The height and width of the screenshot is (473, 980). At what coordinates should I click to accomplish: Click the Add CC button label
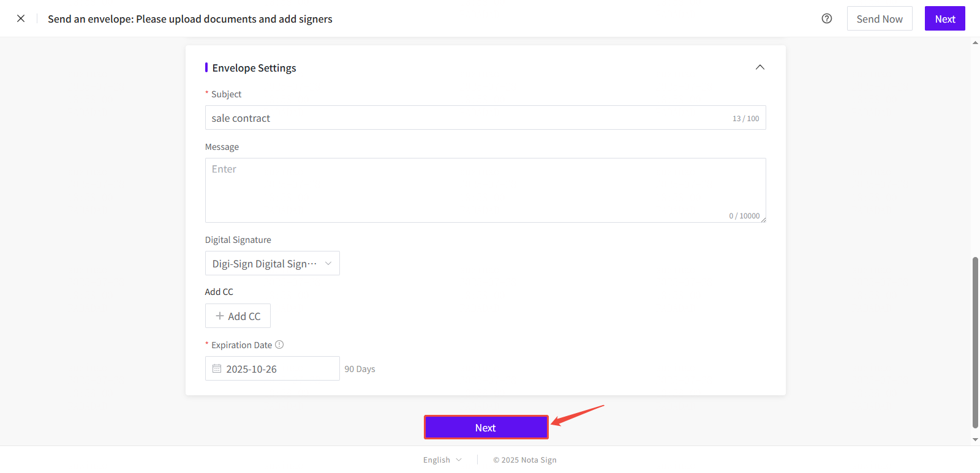point(244,316)
